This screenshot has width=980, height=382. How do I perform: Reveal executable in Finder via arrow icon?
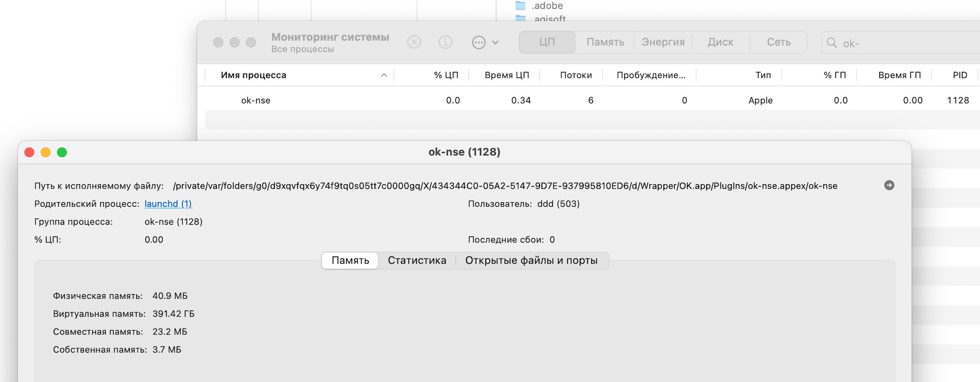point(889,185)
